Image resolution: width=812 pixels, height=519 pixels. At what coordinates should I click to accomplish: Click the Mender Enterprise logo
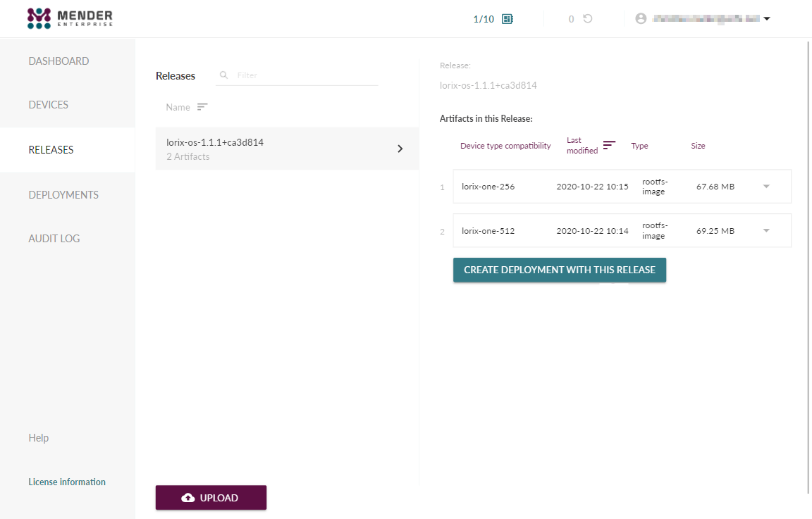point(70,18)
